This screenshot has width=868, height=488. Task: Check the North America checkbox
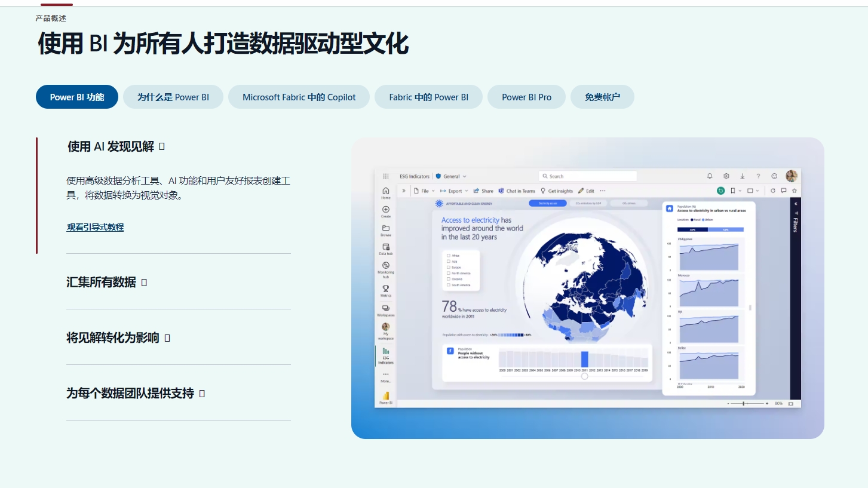pyautogui.click(x=449, y=273)
